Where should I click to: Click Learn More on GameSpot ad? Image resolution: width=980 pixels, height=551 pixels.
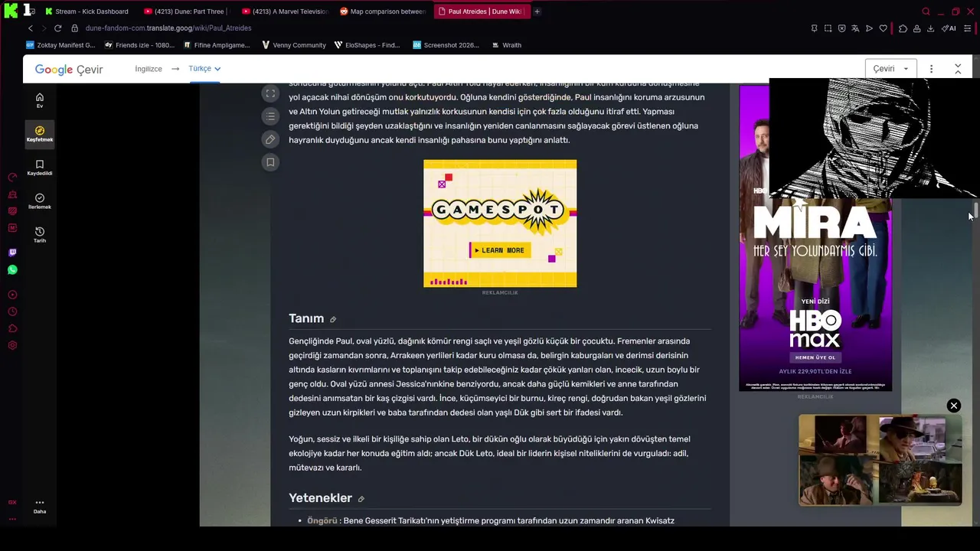[500, 250]
